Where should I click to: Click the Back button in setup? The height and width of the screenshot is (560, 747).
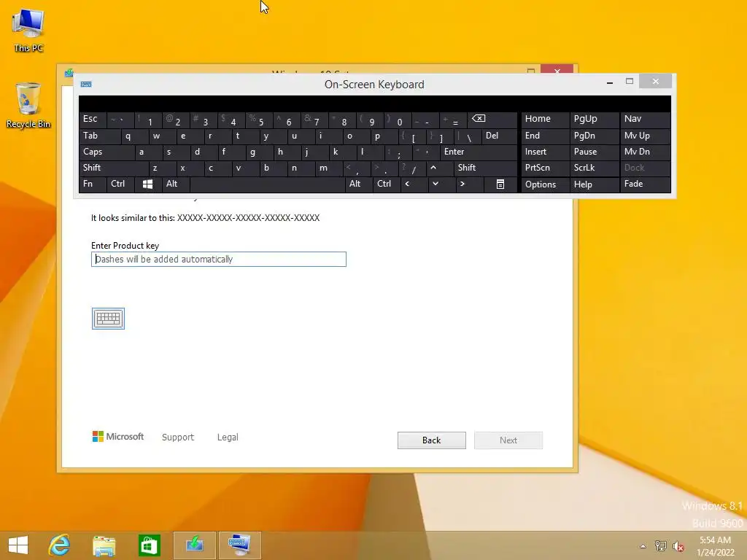point(432,440)
